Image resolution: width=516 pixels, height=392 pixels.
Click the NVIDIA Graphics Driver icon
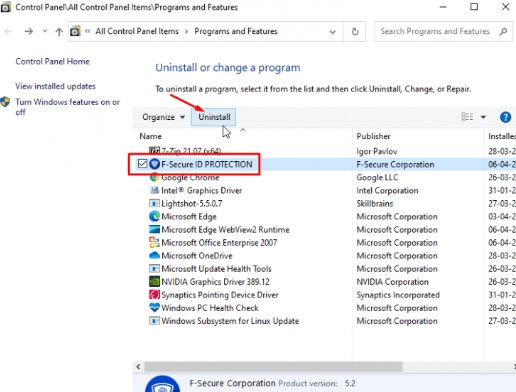[154, 281]
